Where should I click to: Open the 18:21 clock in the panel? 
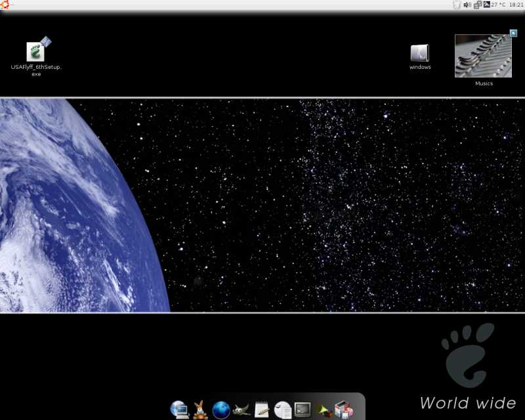(516, 5)
